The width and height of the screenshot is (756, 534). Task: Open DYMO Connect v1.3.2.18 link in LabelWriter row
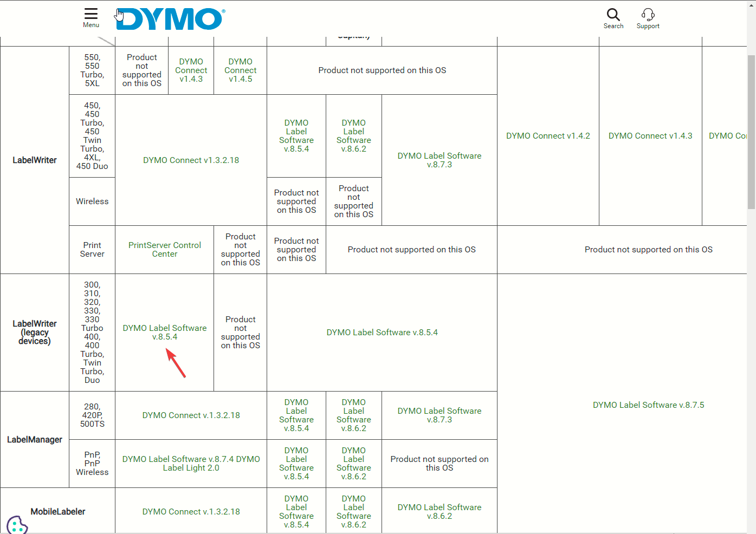191,160
